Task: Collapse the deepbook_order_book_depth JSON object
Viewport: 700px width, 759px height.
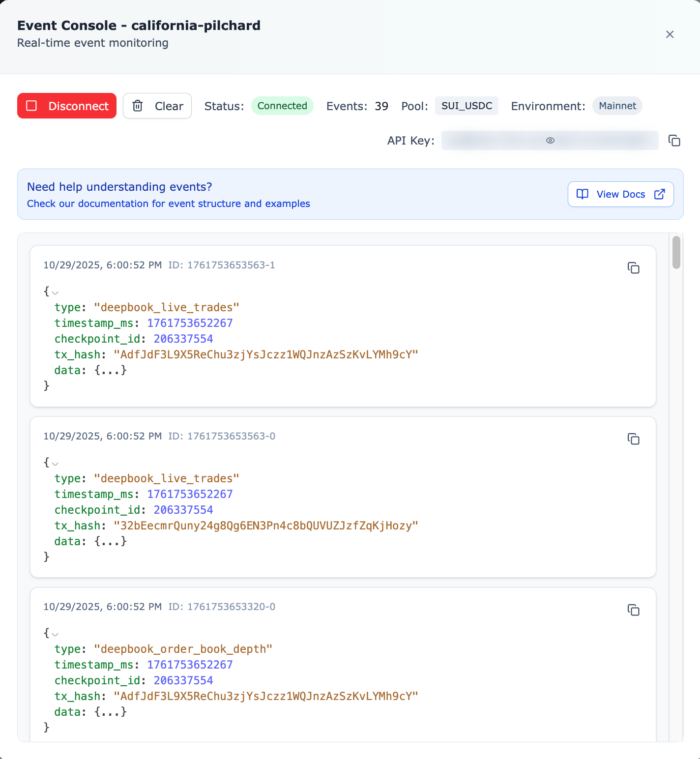Action: [55, 634]
